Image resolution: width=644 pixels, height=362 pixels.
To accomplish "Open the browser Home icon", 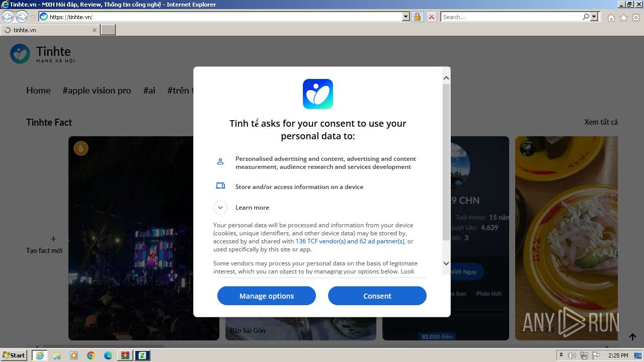I will coord(611,18).
